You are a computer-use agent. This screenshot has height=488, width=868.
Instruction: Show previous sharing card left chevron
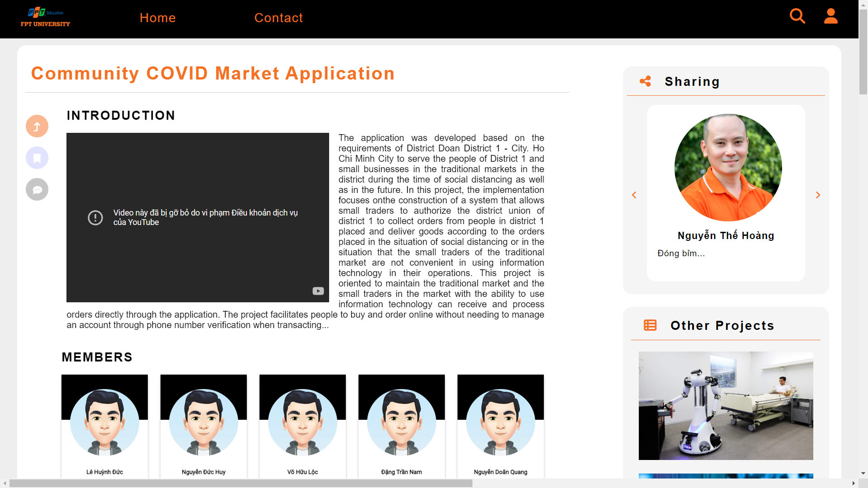coord(634,195)
